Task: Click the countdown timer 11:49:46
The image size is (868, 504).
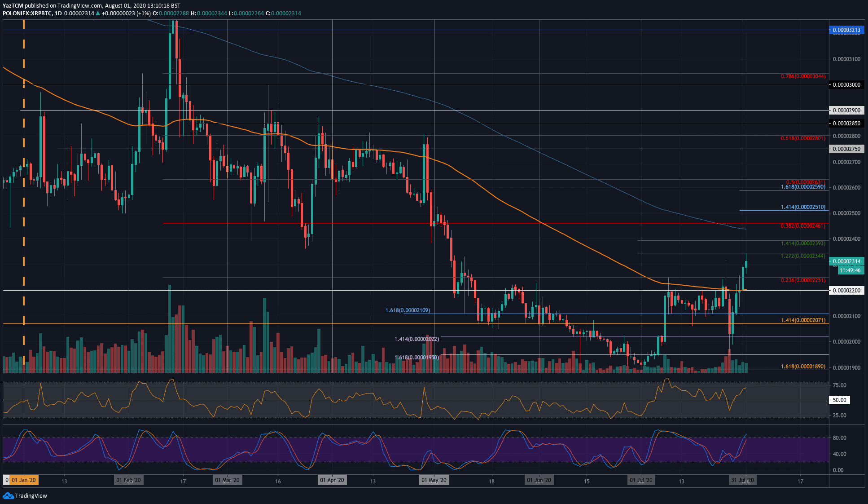Action: coord(850,270)
